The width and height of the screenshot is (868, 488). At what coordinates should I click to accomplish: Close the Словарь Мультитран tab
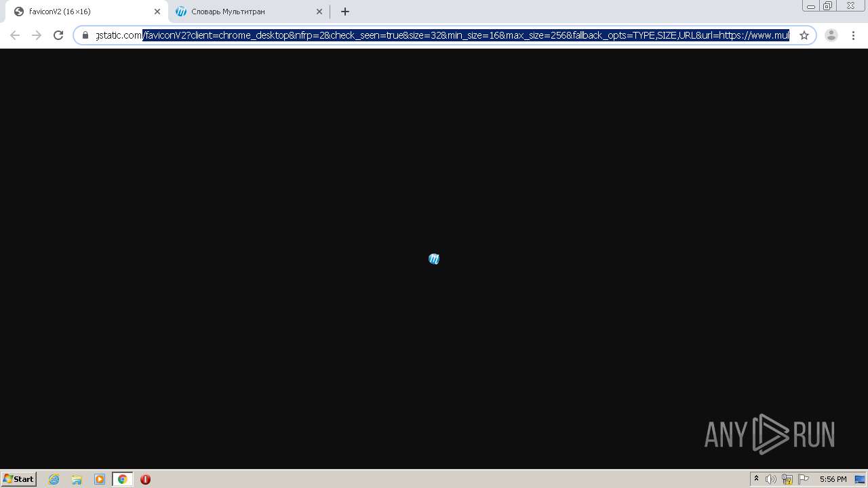(319, 12)
